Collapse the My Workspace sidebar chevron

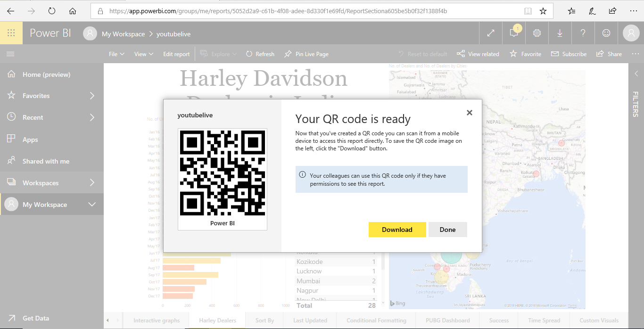click(92, 205)
